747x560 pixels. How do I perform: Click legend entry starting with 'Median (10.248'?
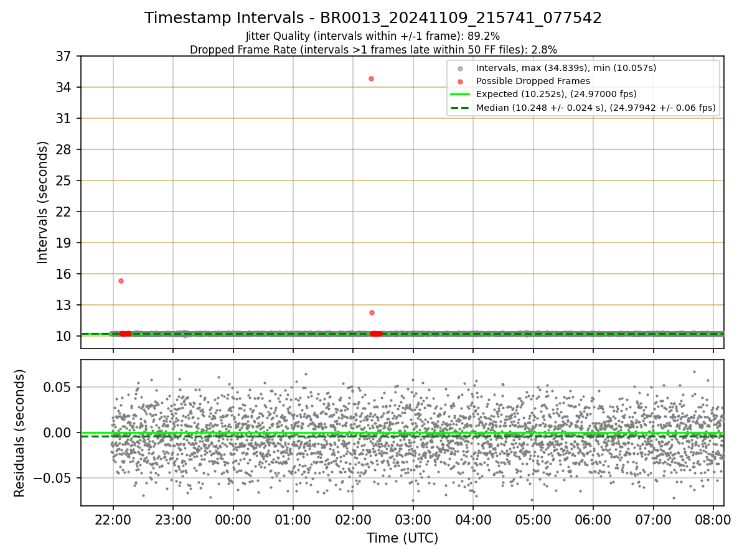[596, 108]
